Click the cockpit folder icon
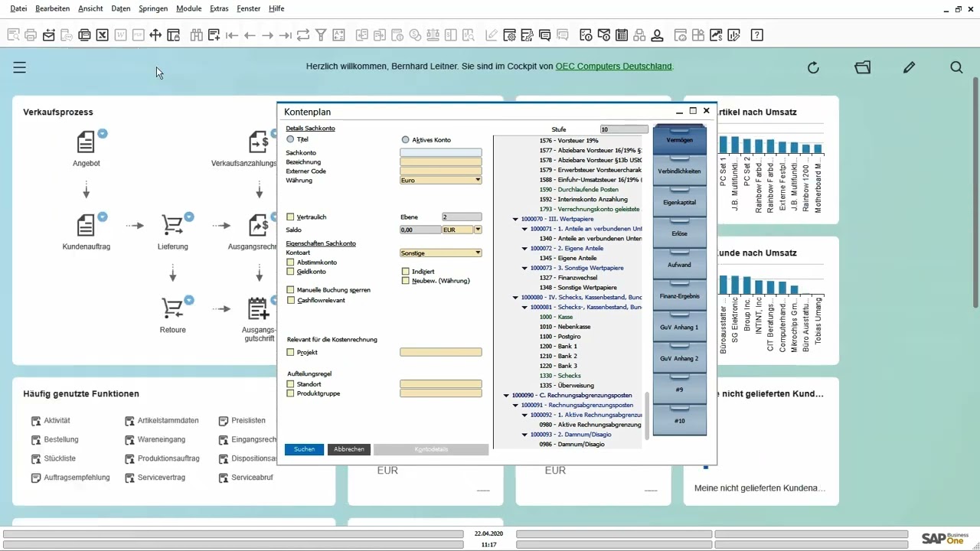 tap(863, 67)
